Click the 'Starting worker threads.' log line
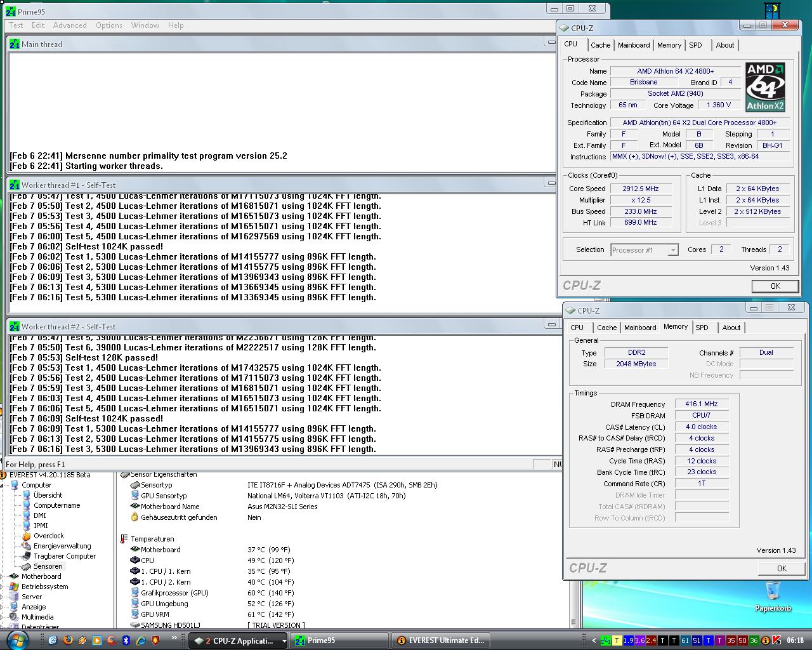This screenshot has height=650, width=812. click(86, 166)
